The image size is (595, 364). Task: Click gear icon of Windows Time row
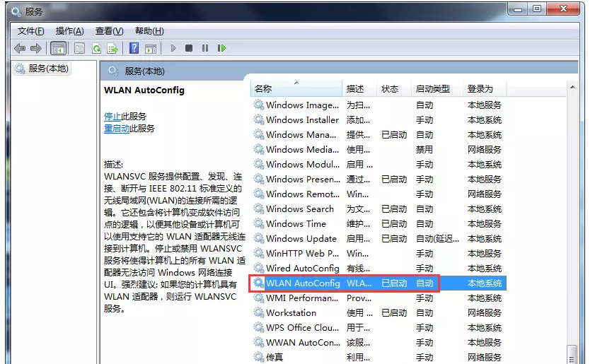[259, 223]
